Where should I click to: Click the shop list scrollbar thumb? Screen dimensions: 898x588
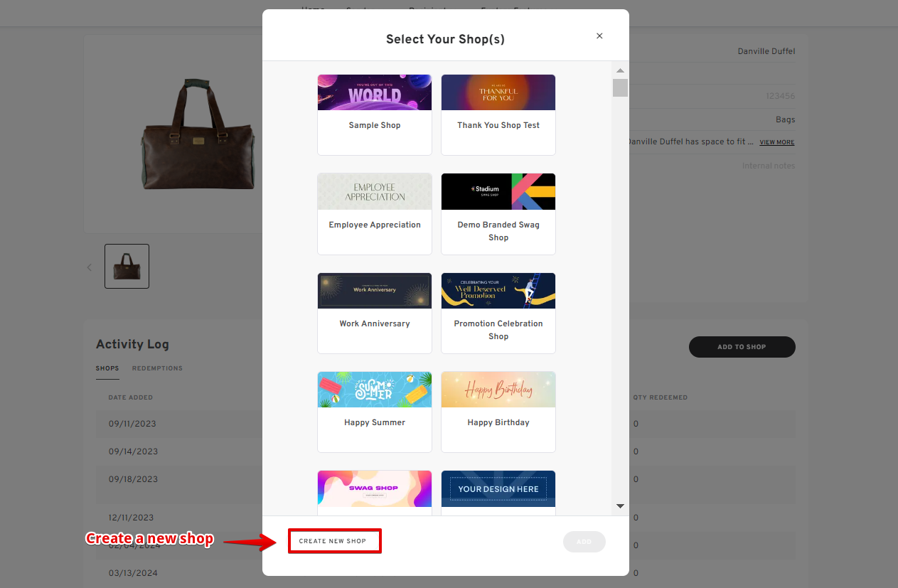620,87
